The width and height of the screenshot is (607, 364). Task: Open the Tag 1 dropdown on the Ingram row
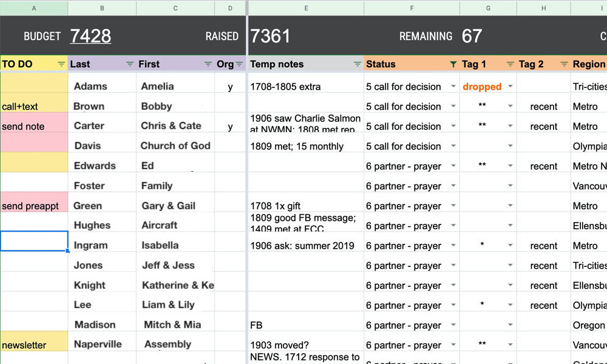coord(510,245)
